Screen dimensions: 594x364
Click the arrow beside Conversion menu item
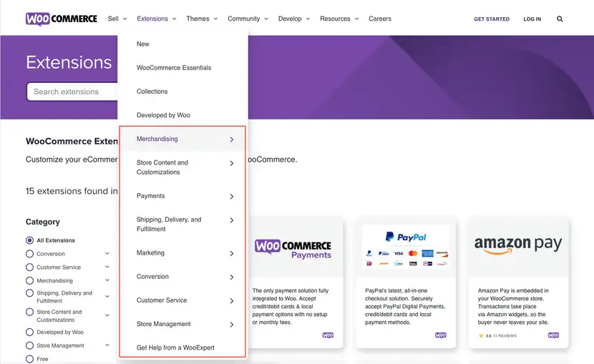pyautogui.click(x=231, y=277)
